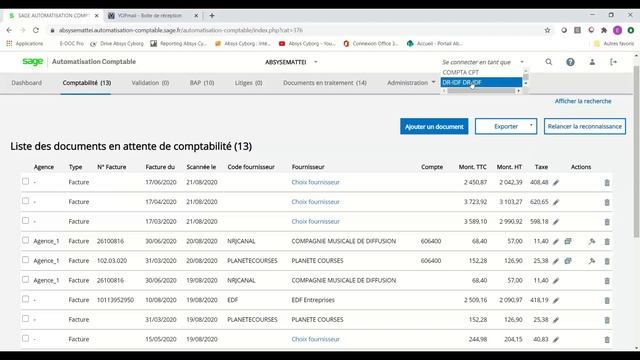Screen dimensions: 640x360
Task: Open Documents en traitement (14) tab
Action: [x=325, y=82]
